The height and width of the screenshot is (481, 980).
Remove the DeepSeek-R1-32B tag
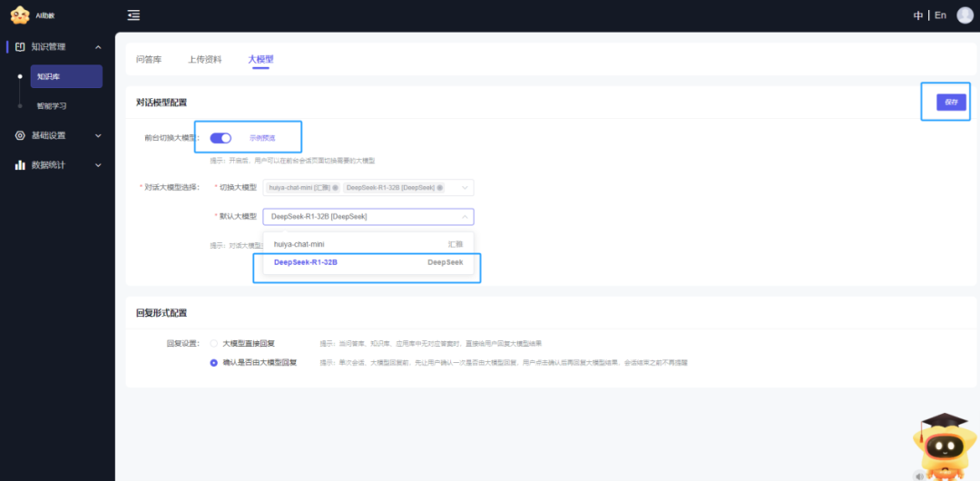pos(439,188)
